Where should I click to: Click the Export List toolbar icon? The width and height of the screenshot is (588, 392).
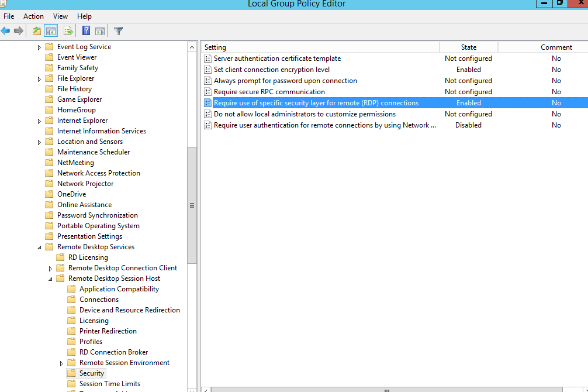pos(68,31)
